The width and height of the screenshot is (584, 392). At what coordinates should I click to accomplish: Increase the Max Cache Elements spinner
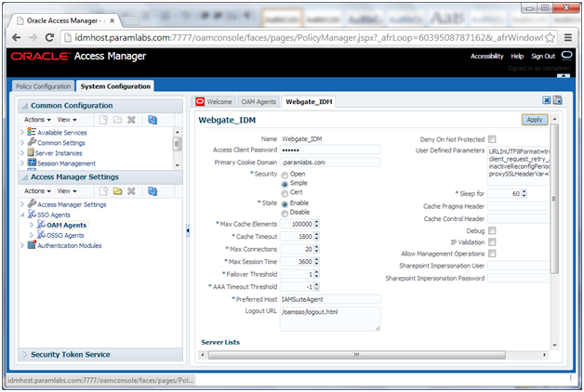[x=316, y=222]
